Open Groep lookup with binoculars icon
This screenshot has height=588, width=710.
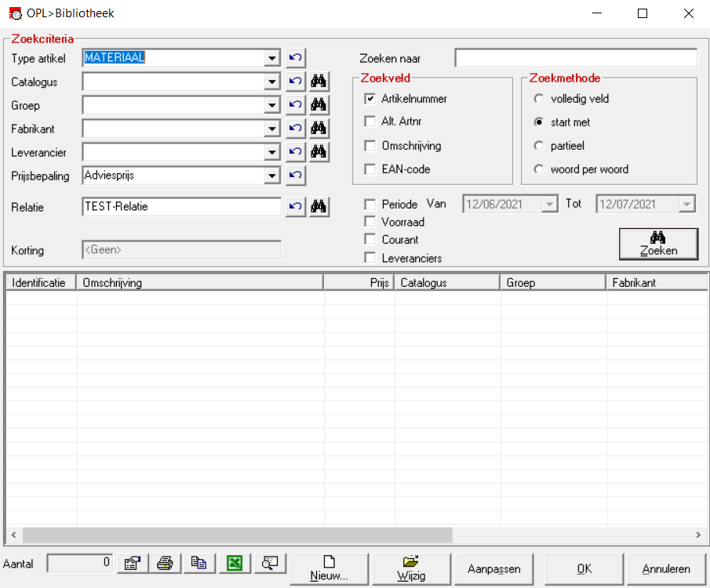(x=319, y=105)
